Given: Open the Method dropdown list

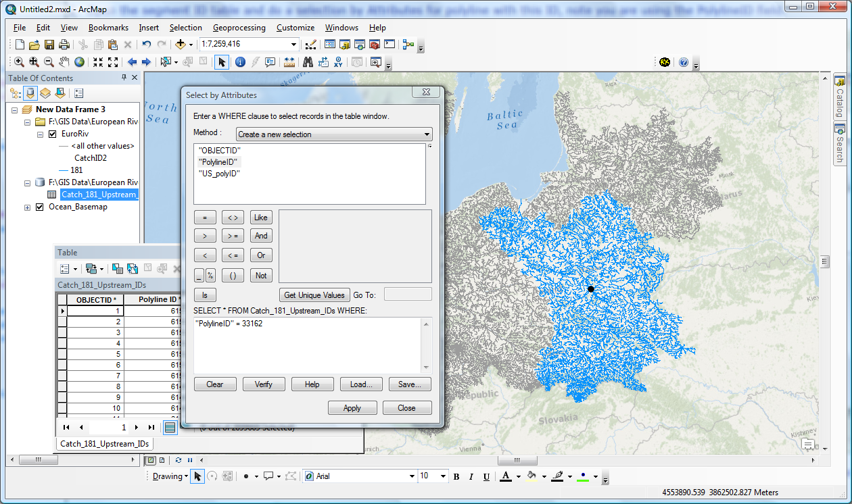Looking at the screenshot, I should coord(427,134).
